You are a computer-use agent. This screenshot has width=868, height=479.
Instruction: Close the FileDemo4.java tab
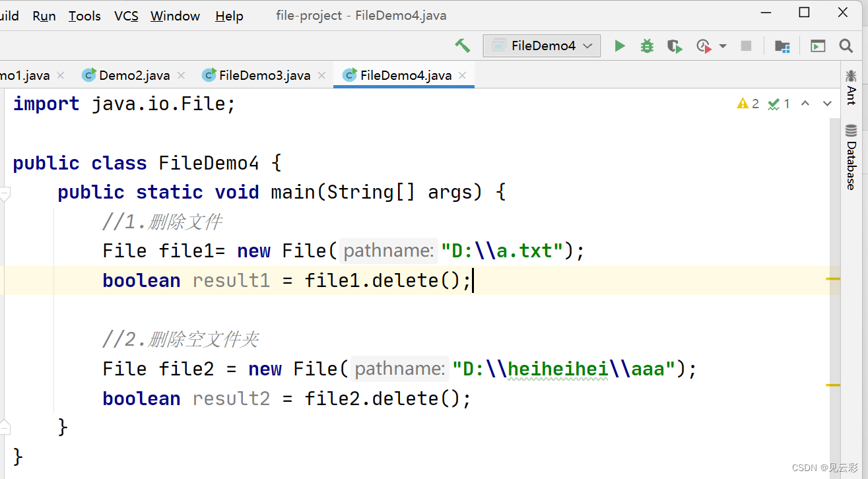tap(463, 75)
